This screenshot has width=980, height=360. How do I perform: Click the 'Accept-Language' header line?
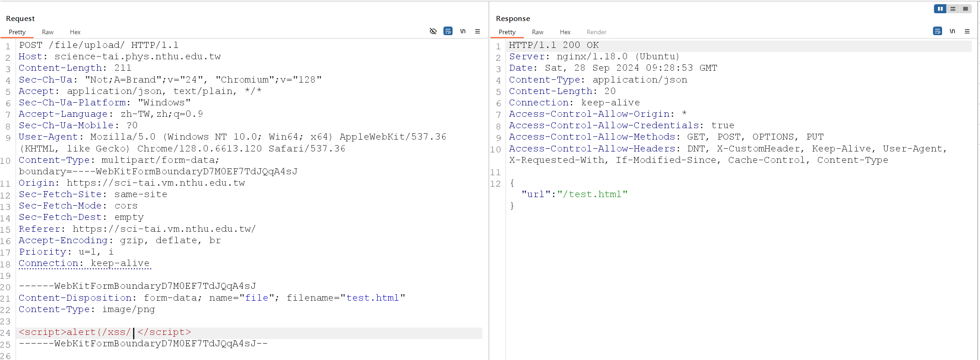pyautogui.click(x=111, y=114)
